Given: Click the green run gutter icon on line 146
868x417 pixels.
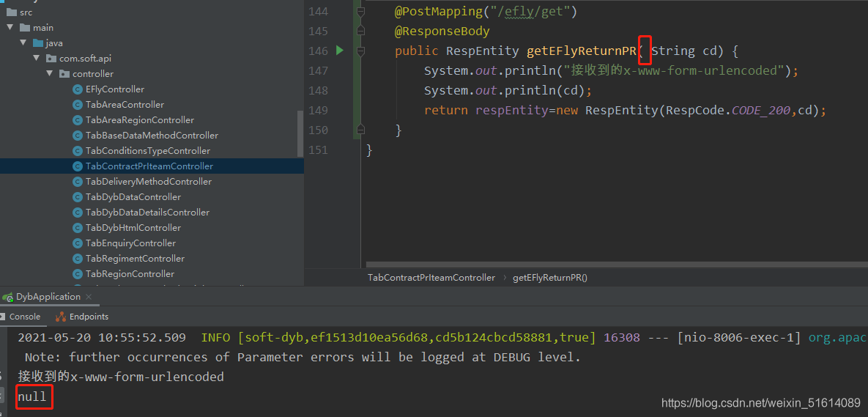Looking at the screenshot, I should tap(339, 51).
